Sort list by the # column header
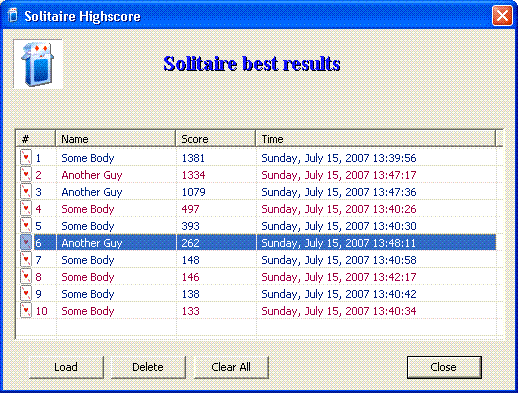 click(35, 139)
